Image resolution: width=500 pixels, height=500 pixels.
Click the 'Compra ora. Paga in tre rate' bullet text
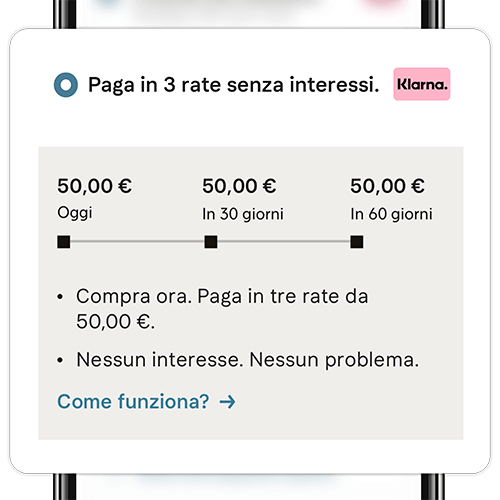point(222,309)
